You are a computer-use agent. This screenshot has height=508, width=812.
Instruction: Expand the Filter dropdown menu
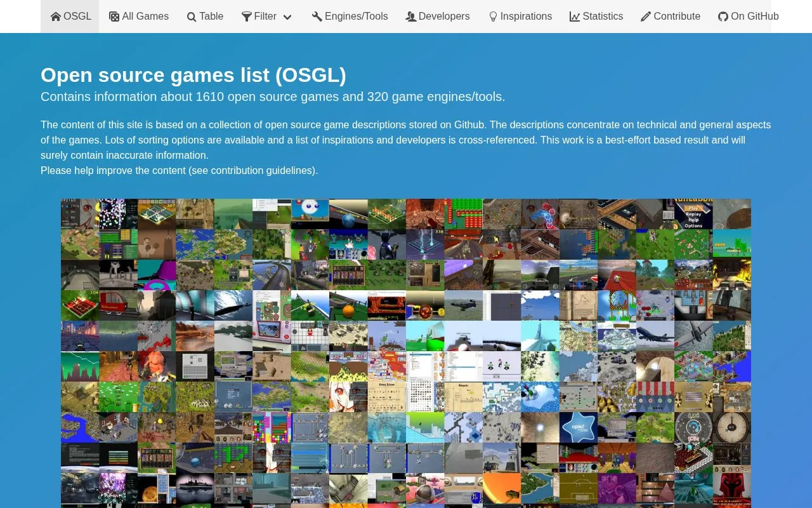(266, 17)
